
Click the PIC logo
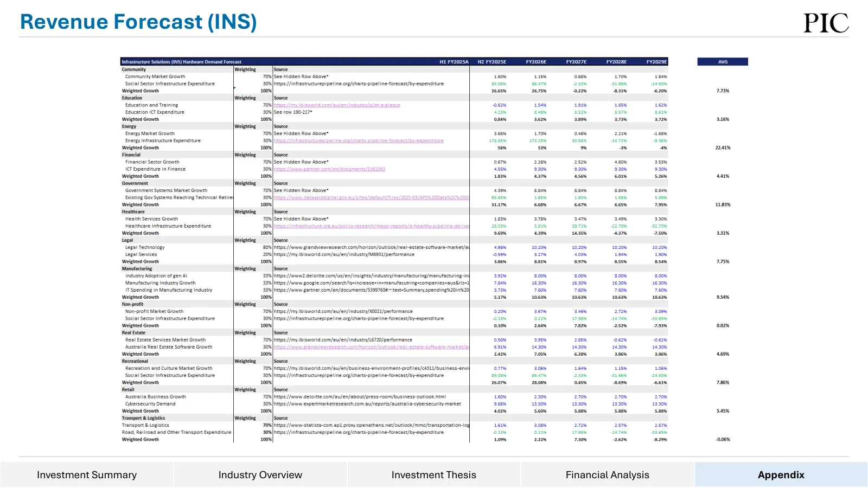[826, 23]
